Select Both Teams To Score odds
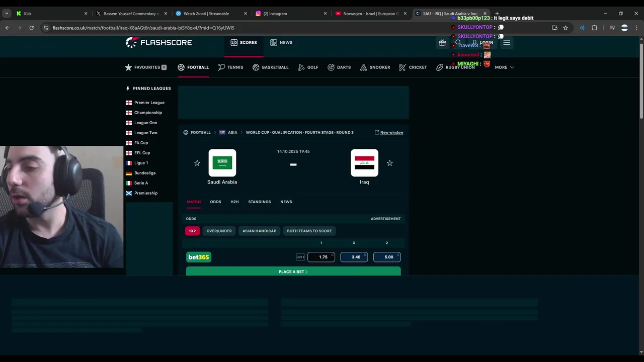 (x=309, y=231)
